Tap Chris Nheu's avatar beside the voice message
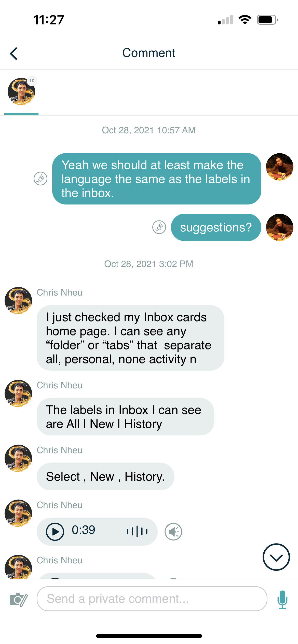The height and width of the screenshot is (644, 298). [18, 513]
